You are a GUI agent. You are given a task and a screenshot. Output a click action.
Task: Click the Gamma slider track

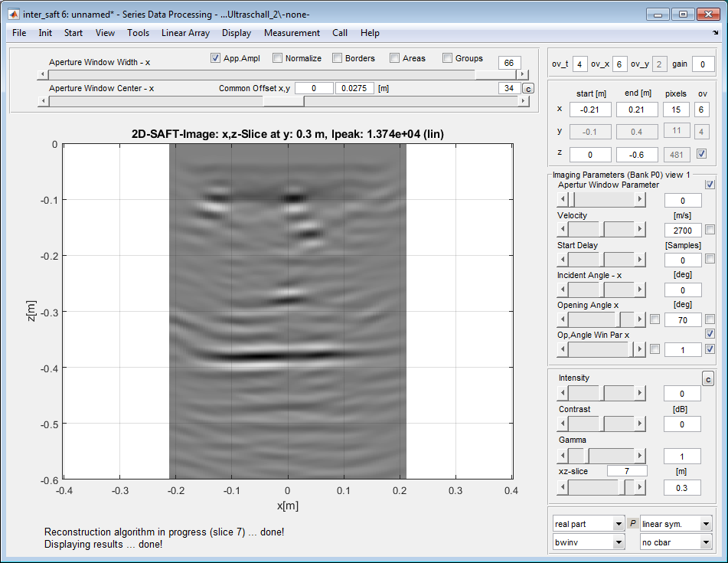(601, 455)
